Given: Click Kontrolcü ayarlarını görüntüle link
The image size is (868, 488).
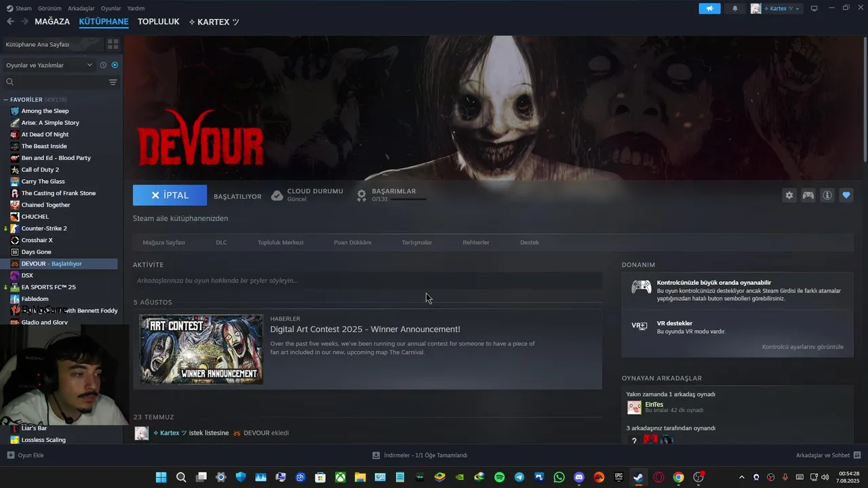Looking at the screenshot, I should pyautogui.click(x=803, y=347).
